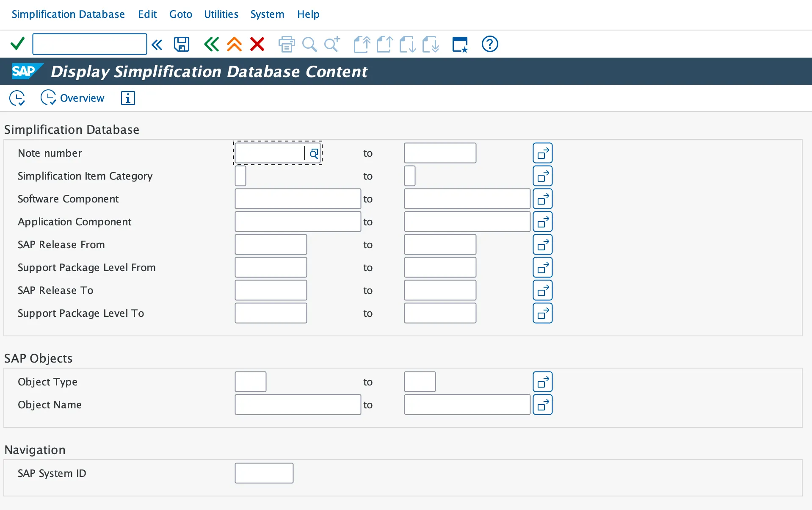Click the SAP System ID input field
The width and height of the screenshot is (812, 510).
click(x=264, y=473)
